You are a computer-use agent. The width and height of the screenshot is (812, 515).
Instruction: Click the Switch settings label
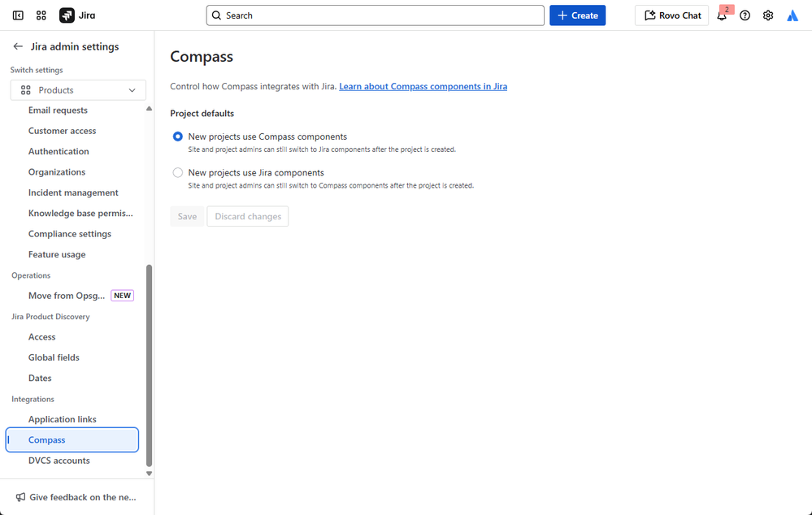[37, 70]
